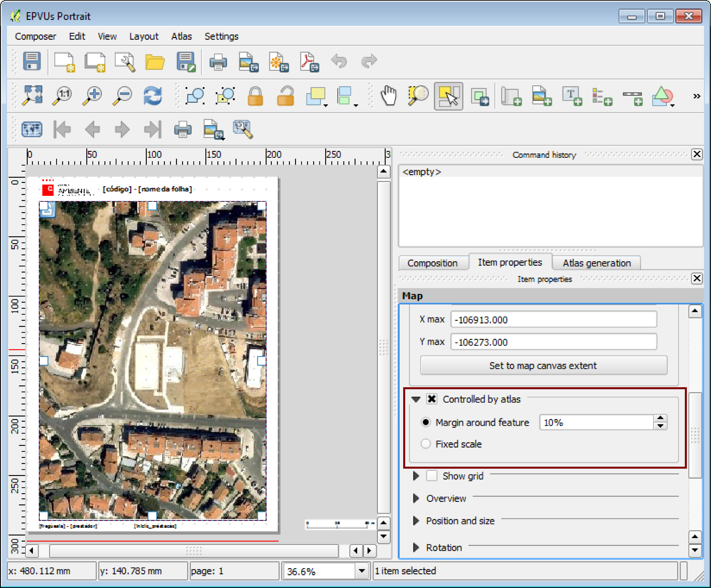
Task: Click the item properties vertical scrollbar
Action: point(695,435)
